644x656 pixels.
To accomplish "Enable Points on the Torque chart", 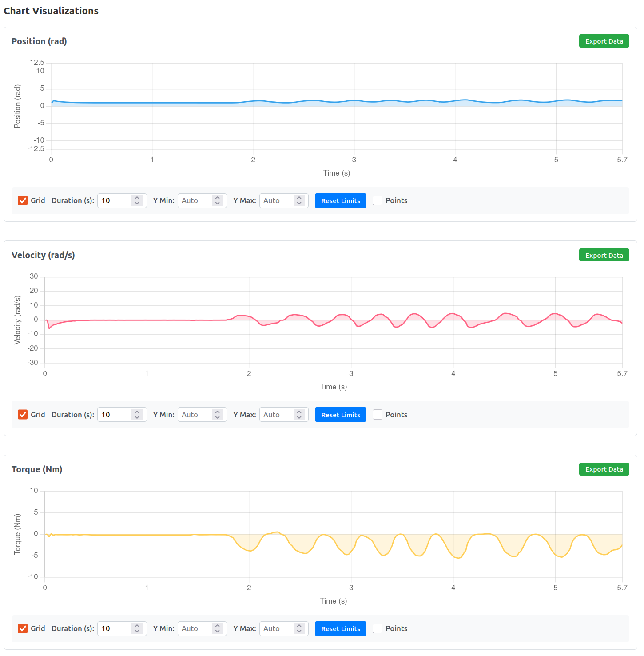I will (x=377, y=628).
